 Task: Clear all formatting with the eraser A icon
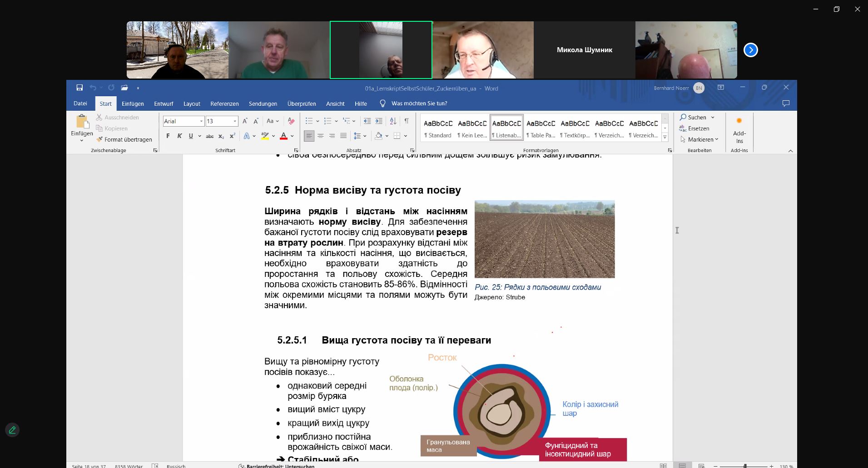pyautogui.click(x=291, y=121)
